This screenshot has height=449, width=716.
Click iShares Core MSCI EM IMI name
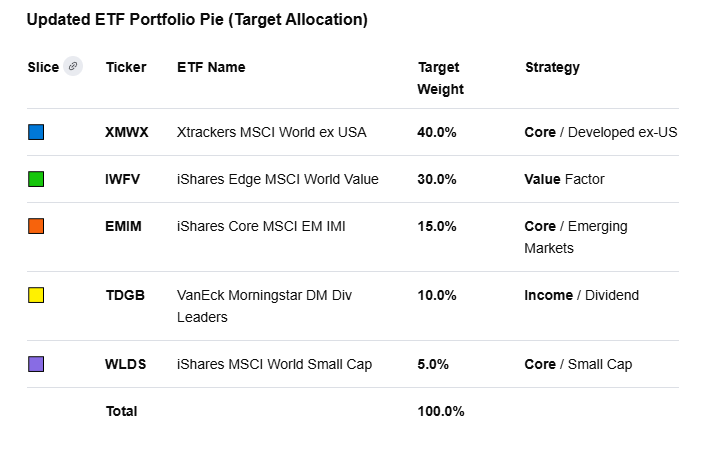(x=260, y=226)
